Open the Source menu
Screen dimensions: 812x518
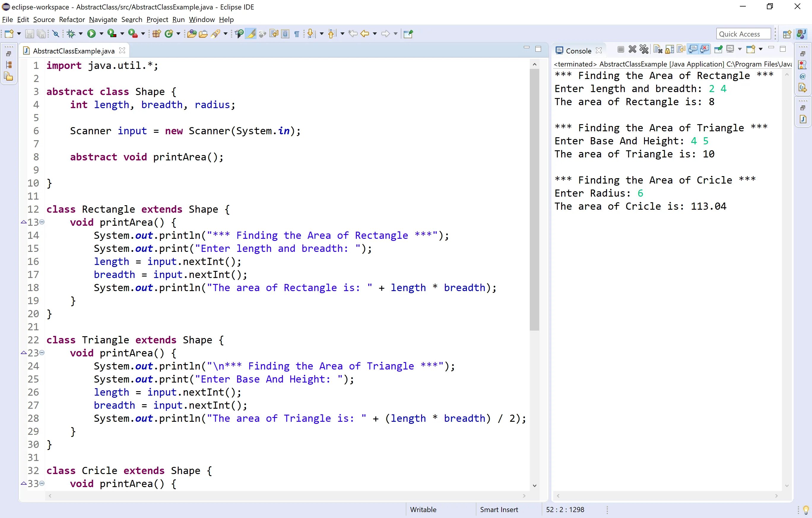click(x=44, y=20)
